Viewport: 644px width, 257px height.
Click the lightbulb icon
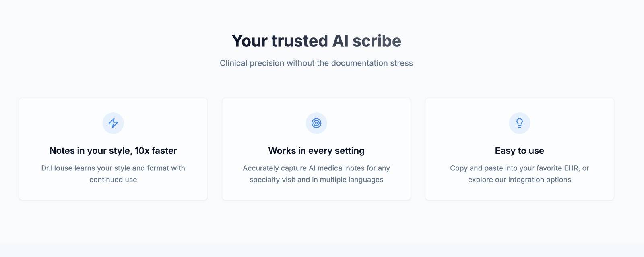pos(520,123)
